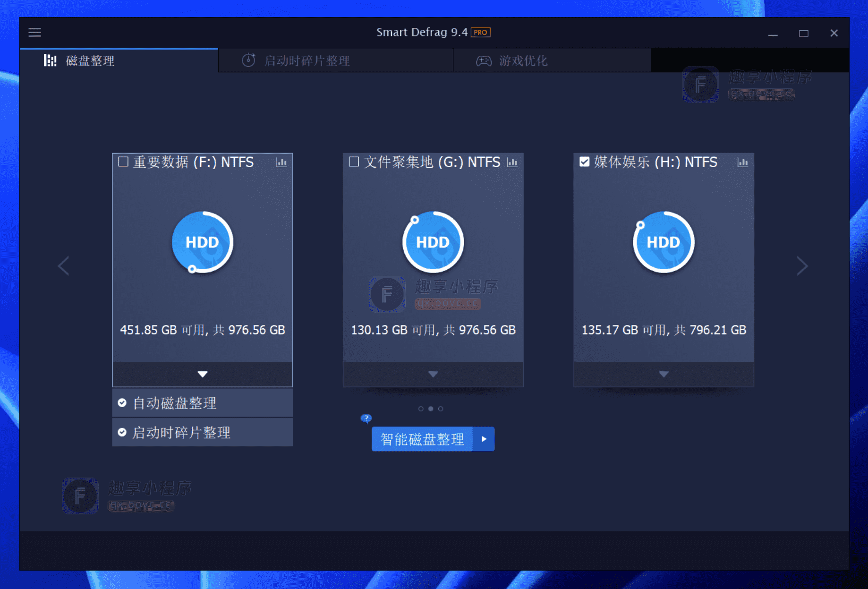Open the 游戏优化 tab
Screen dimensions: 868x589
coord(552,60)
